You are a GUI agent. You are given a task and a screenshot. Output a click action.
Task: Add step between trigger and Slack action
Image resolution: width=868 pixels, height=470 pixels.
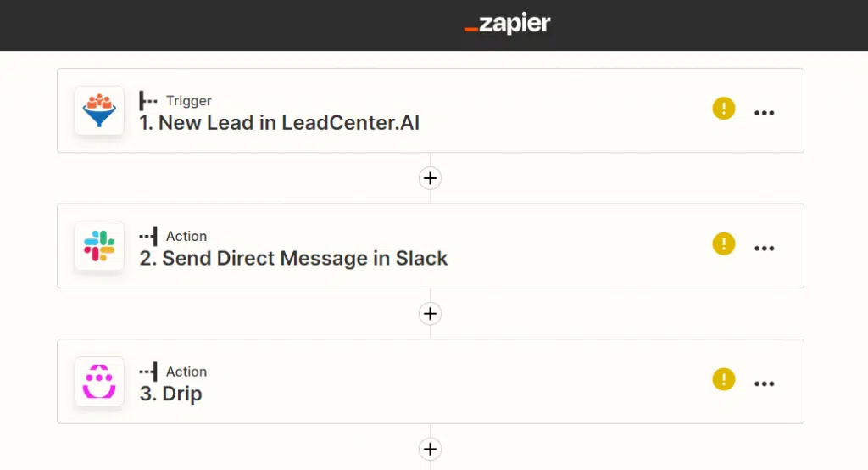(x=430, y=178)
